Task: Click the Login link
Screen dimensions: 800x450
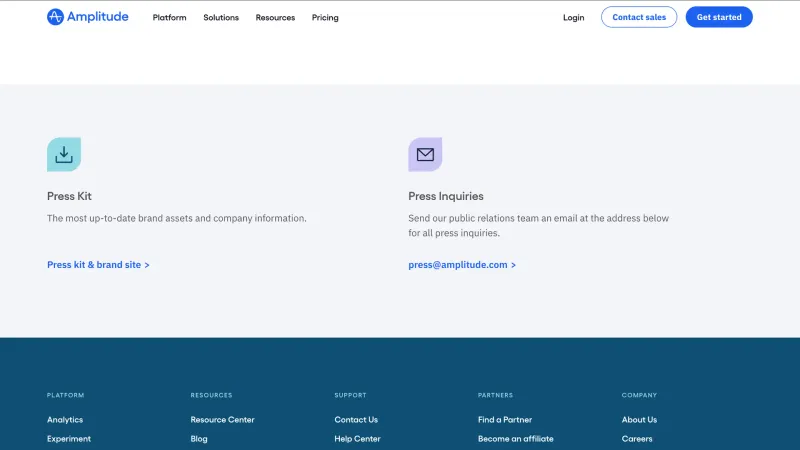Action: click(573, 17)
